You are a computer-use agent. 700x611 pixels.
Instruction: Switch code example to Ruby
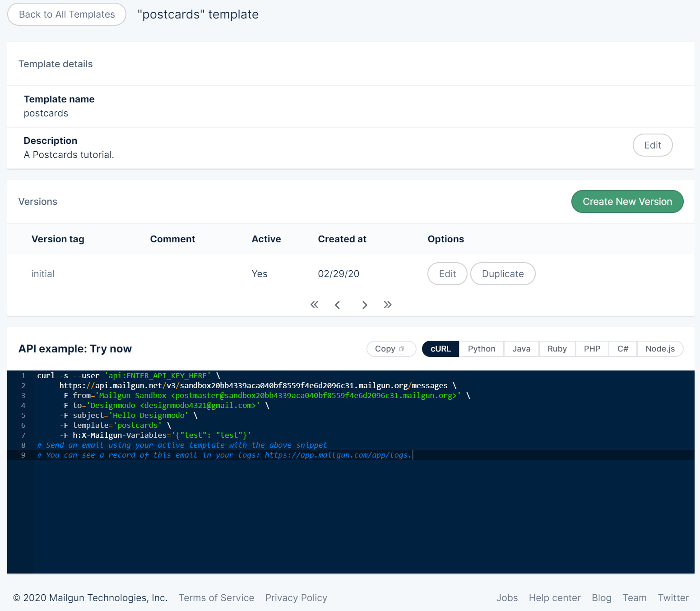tap(557, 349)
